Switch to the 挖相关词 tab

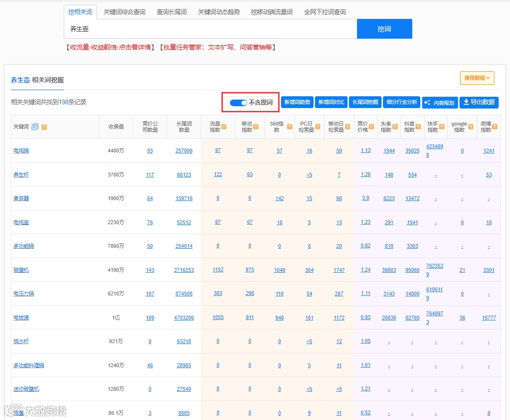[x=80, y=12]
